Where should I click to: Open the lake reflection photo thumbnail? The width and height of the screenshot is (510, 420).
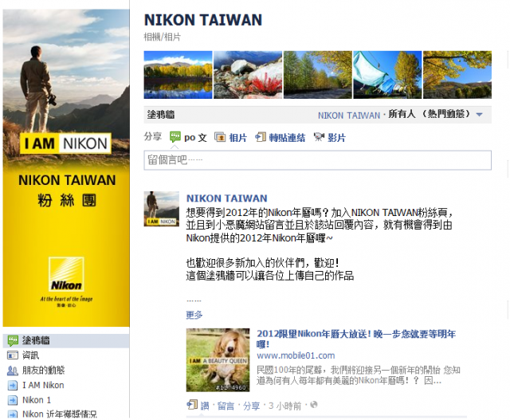tap(178, 75)
